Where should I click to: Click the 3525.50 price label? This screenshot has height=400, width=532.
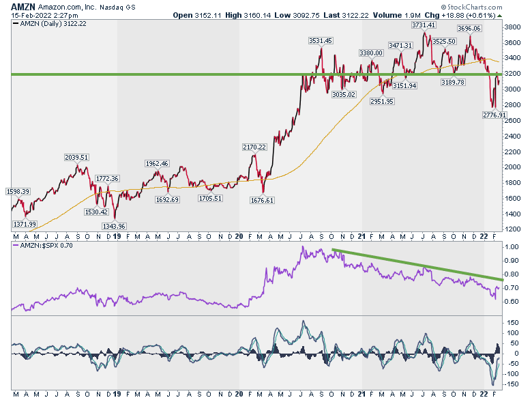pos(444,41)
